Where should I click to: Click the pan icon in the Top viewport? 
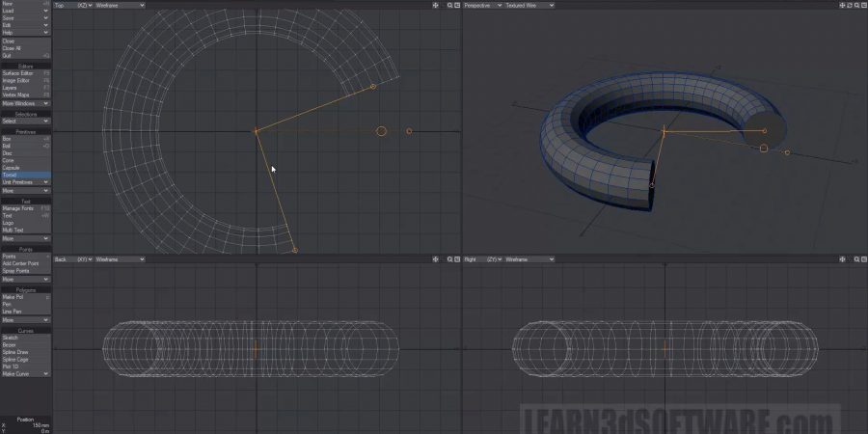436,5
